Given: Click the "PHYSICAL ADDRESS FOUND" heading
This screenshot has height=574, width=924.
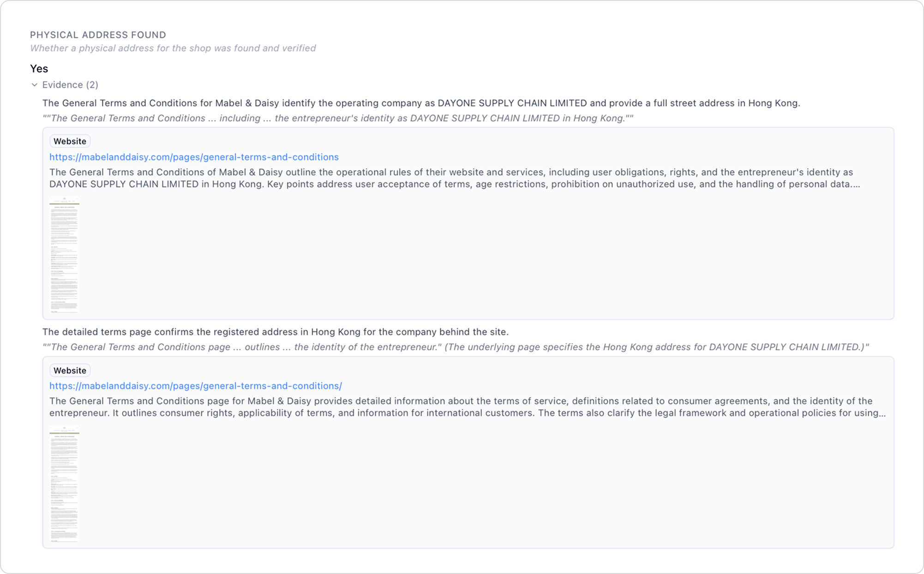Looking at the screenshot, I should tap(98, 35).
